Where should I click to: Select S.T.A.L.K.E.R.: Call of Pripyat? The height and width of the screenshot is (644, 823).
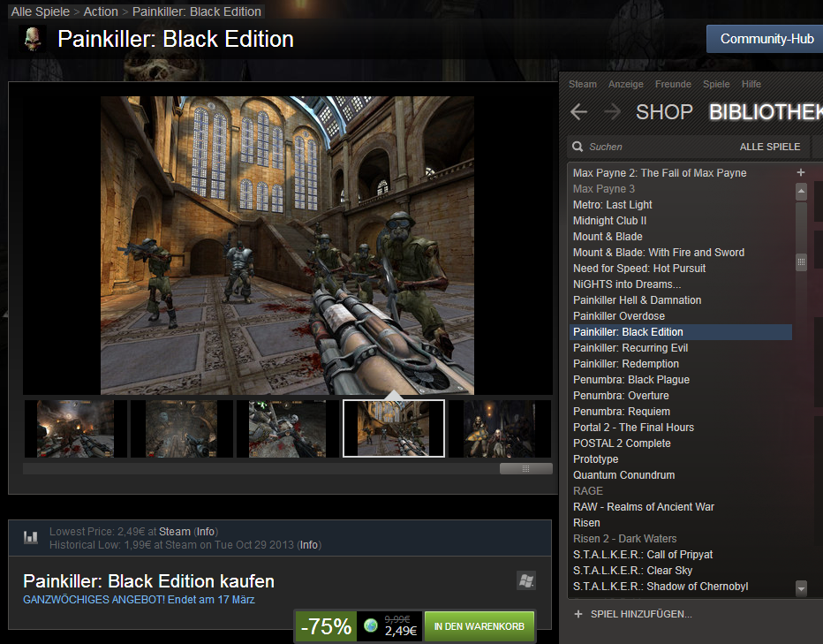click(643, 555)
